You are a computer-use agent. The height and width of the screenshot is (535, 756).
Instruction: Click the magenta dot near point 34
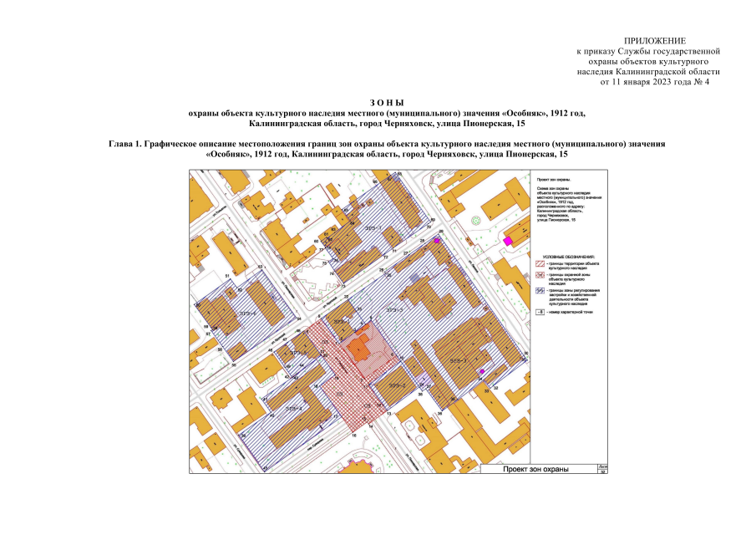482,371
